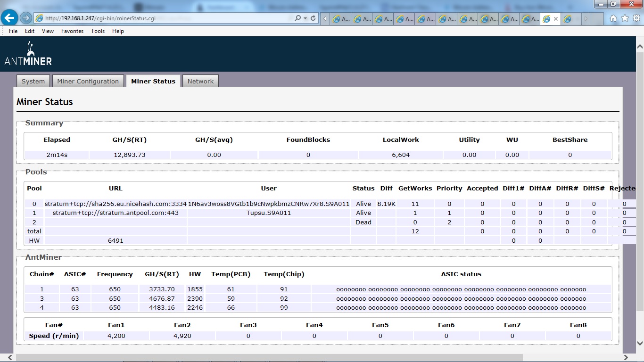Click the Fan2 speed 4,920
644x362 pixels.
click(x=182, y=336)
